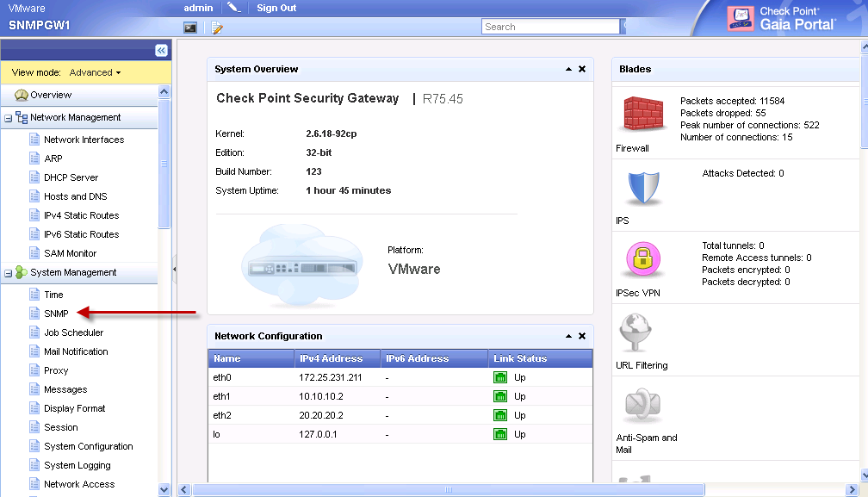Collapse the System Management tree node
The height and width of the screenshot is (497, 868).
(8, 273)
